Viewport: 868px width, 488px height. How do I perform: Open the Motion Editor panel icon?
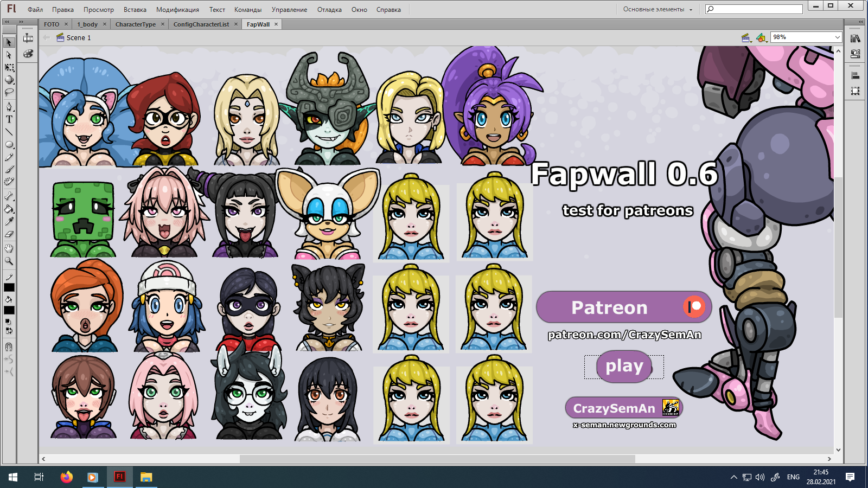coord(28,38)
